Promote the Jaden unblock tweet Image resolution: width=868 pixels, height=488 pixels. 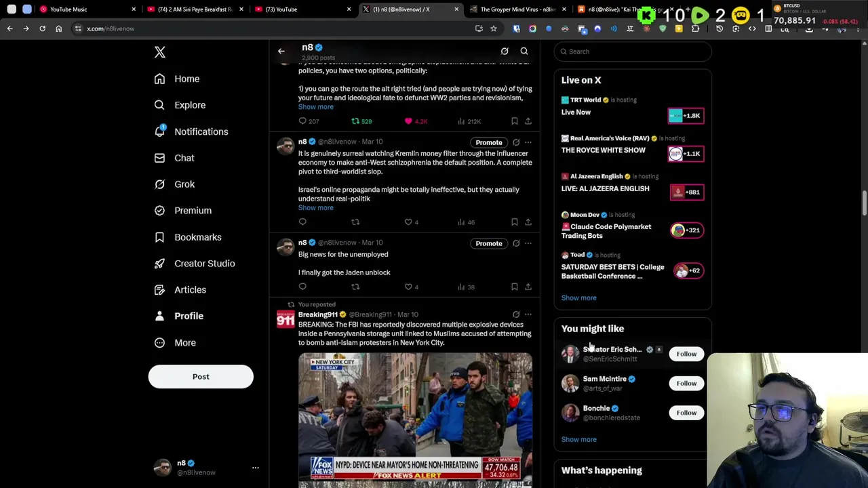coord(489,243)
